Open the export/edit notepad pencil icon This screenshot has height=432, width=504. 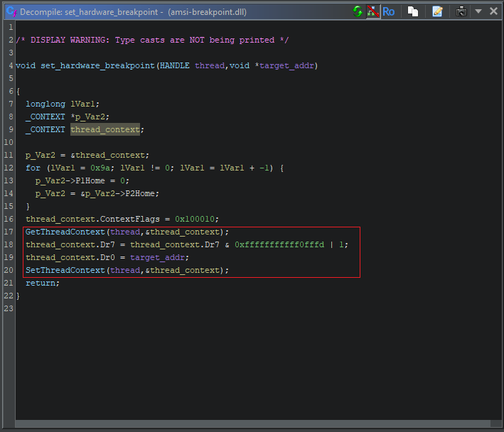437,12
